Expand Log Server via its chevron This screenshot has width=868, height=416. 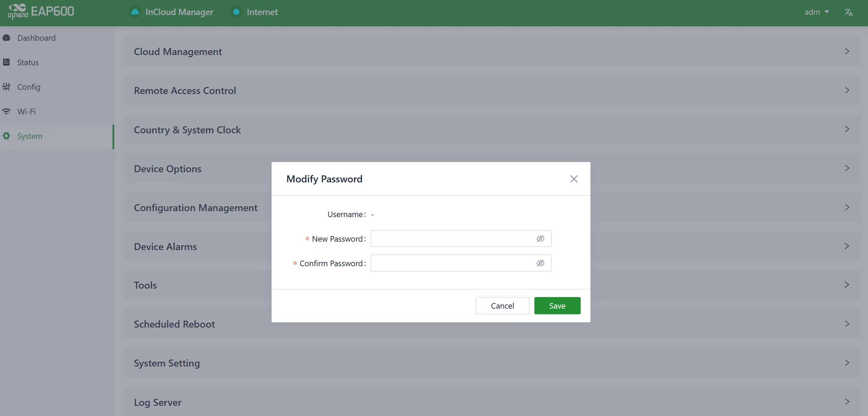[x=847, y=402]
